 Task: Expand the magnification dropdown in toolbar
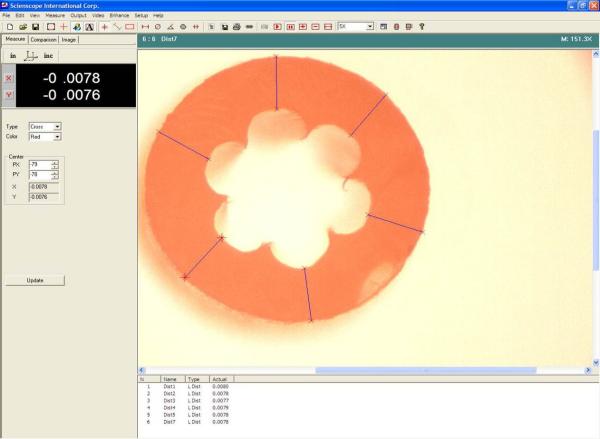click(369, 26)
